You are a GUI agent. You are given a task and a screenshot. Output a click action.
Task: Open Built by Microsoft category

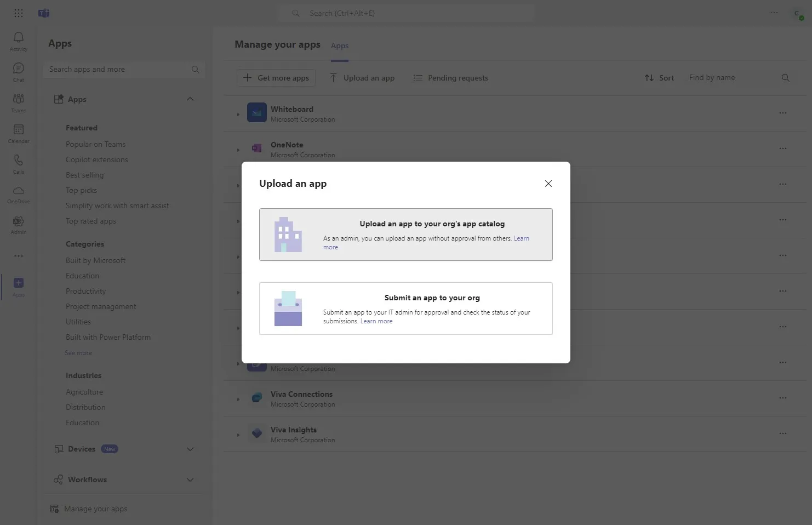(95, 260)
